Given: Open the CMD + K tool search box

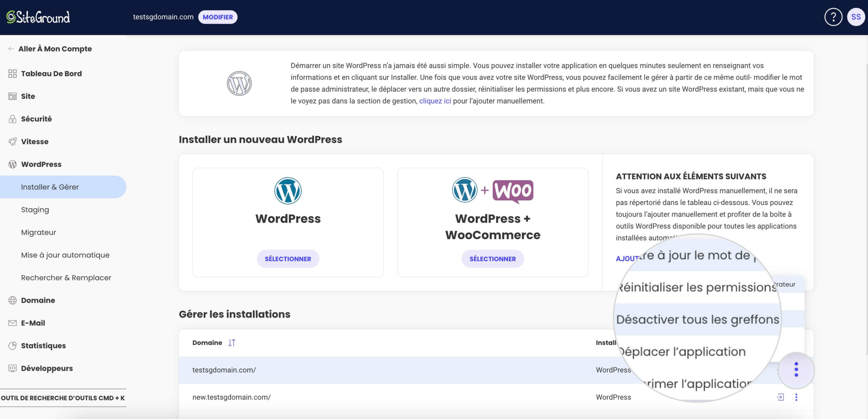Looking at the screenshot, I should (63, 398).
